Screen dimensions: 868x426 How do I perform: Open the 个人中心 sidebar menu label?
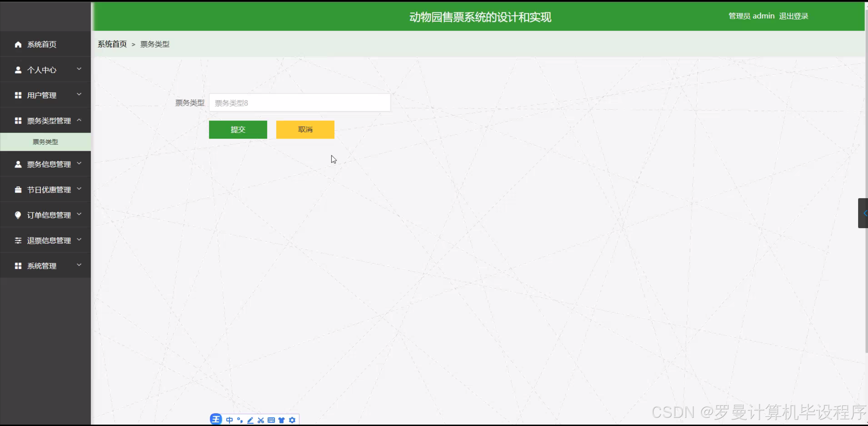(x=42, y=70)
